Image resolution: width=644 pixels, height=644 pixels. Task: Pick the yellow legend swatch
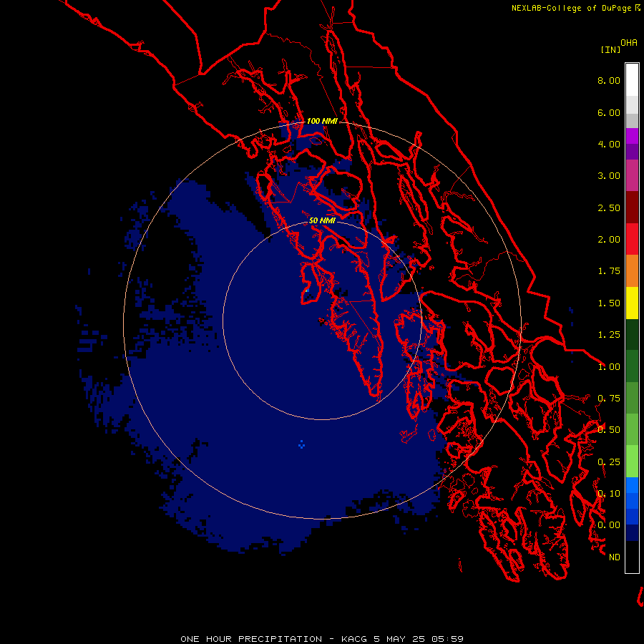(x=632, y=303)
